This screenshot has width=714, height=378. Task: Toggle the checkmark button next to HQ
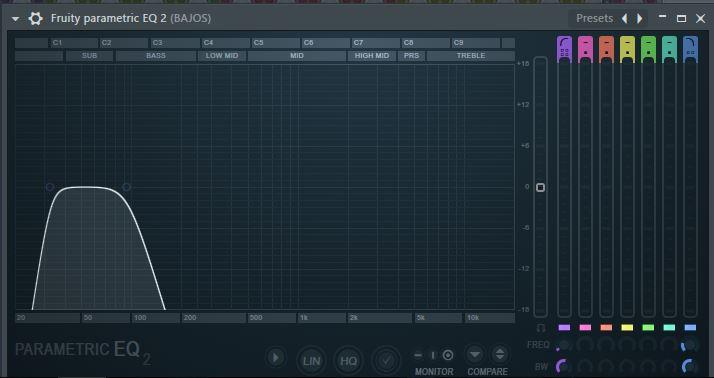(x=386, y=361)
